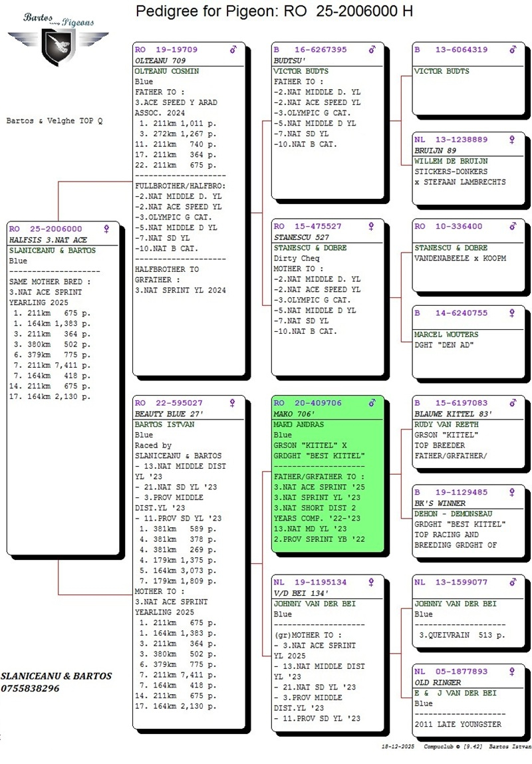Click male symbol on NL 13-1599077 box

(511, 582)
